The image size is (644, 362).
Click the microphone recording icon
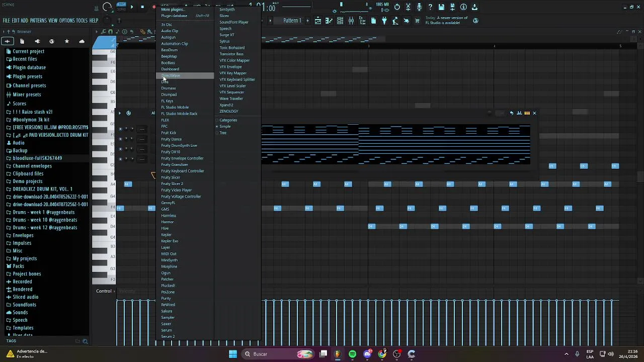pos(419,7)
